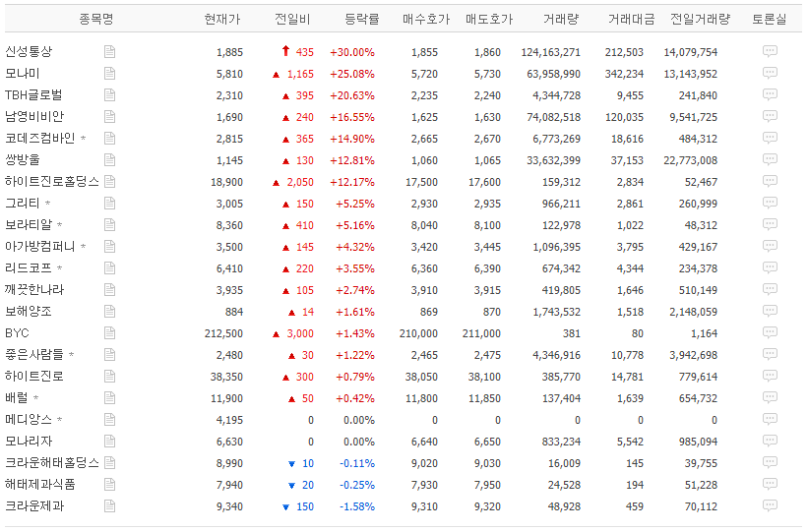The width and height of the screenshot is (808, 532).
Task: Open document icon for 하이트진로홀딩스
Action: (110, 181)
